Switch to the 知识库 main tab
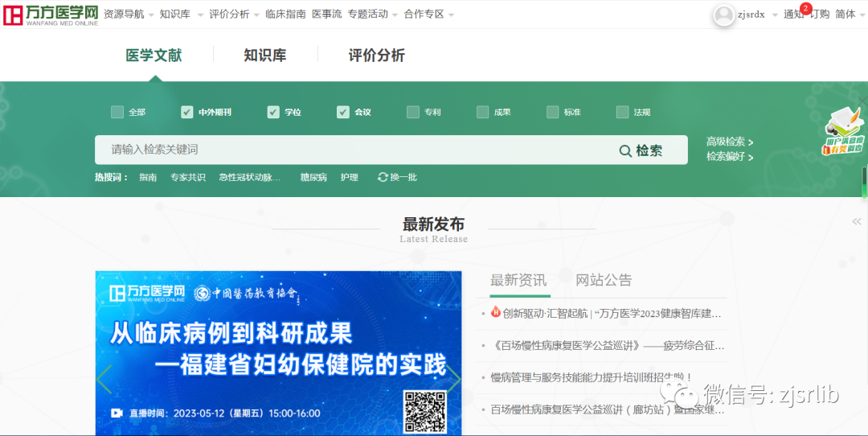Image resolution: width=868 pixels, height=436 pixels. click(x=265, y=56)
